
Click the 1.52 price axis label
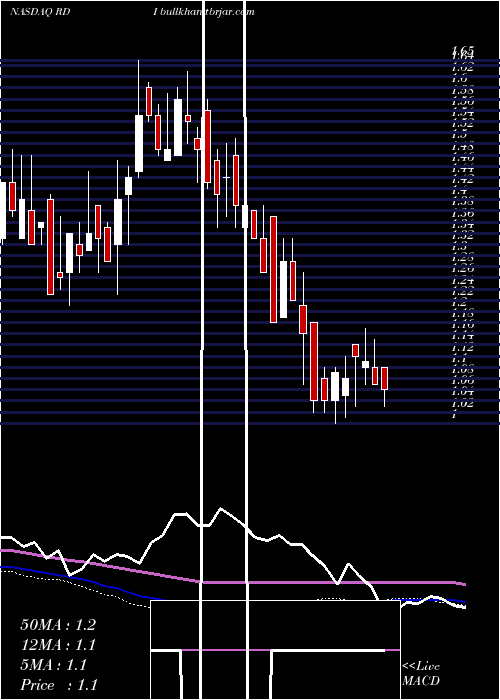click(x=462, y=125)
